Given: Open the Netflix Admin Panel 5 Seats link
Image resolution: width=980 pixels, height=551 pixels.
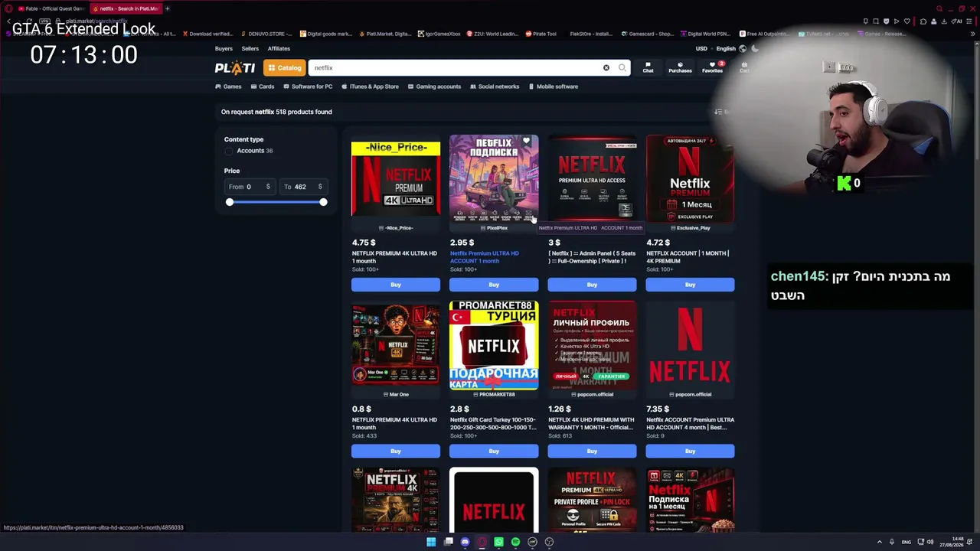Looking at the screenshot, I should (592, 257).
